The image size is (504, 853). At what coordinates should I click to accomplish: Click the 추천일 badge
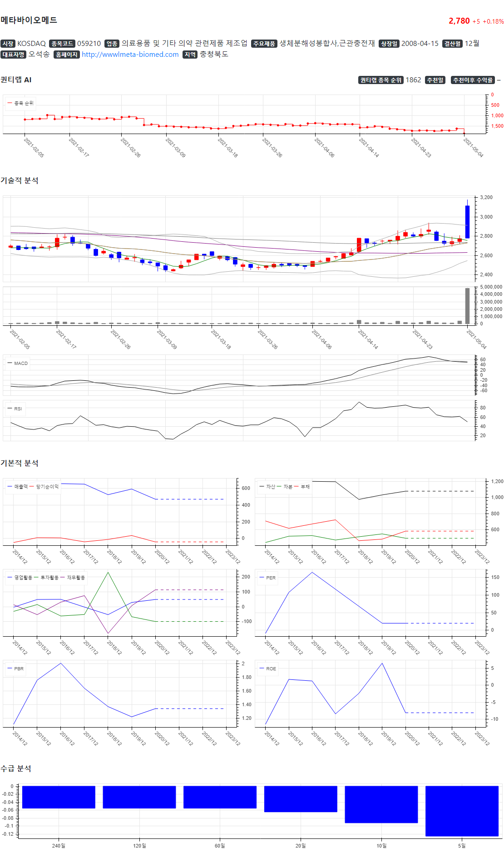coord(435,80)
